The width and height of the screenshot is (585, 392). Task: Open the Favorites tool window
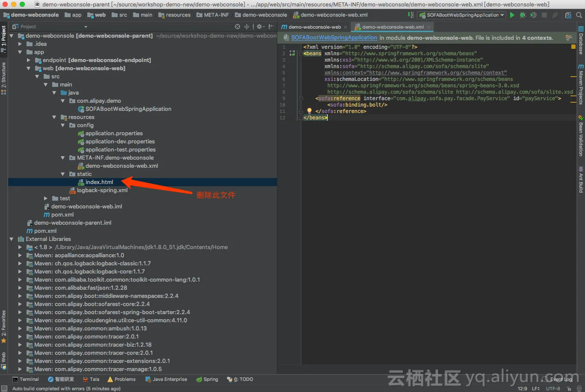coord(3,326)
